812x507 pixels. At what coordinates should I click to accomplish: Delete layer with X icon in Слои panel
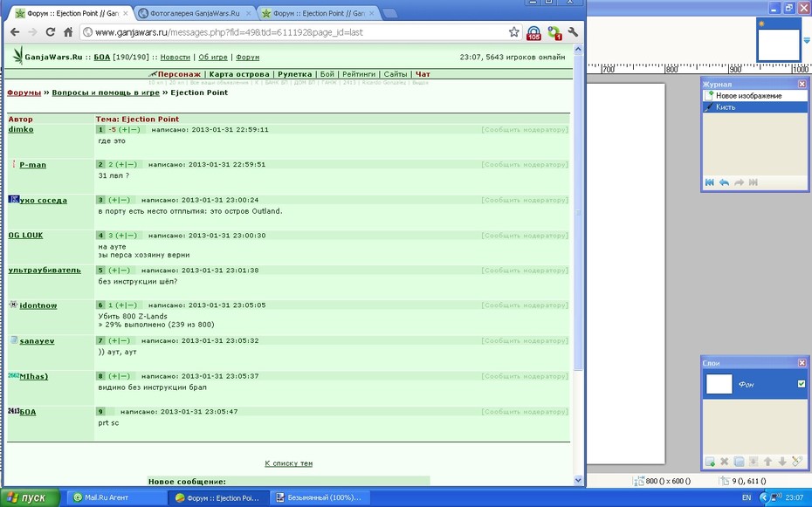[725, 462]
